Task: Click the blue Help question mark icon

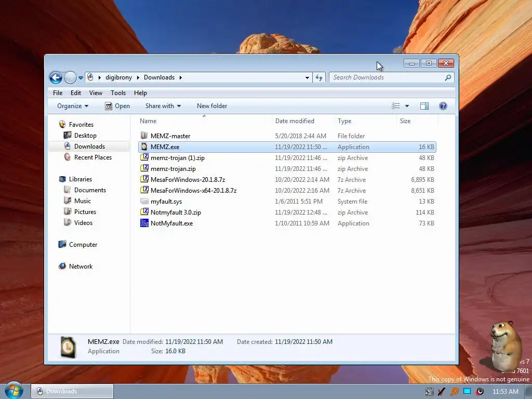Action: tap(443, 106)
